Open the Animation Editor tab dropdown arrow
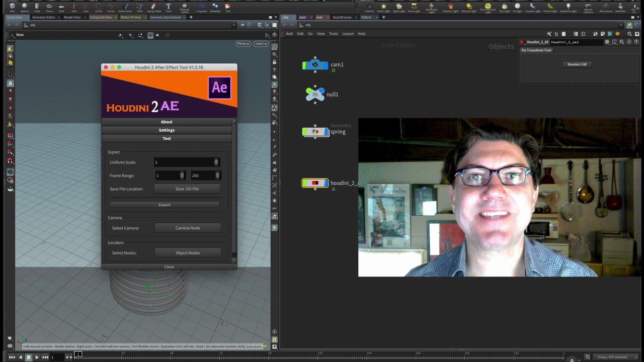 click(x=58, y=18)
